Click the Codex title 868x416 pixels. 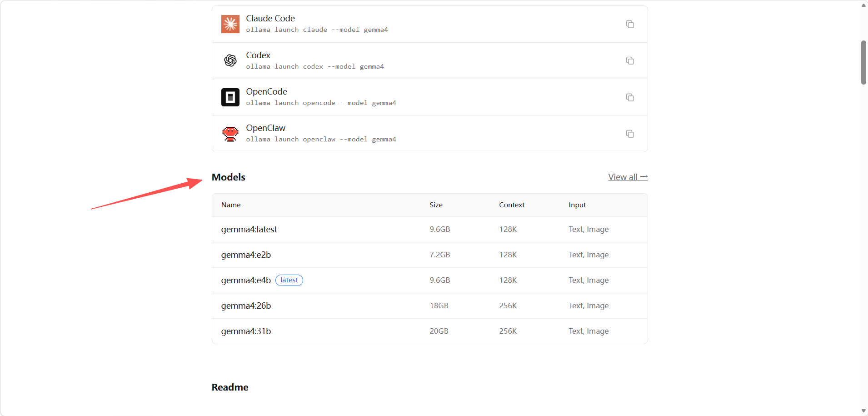point(258,55)
